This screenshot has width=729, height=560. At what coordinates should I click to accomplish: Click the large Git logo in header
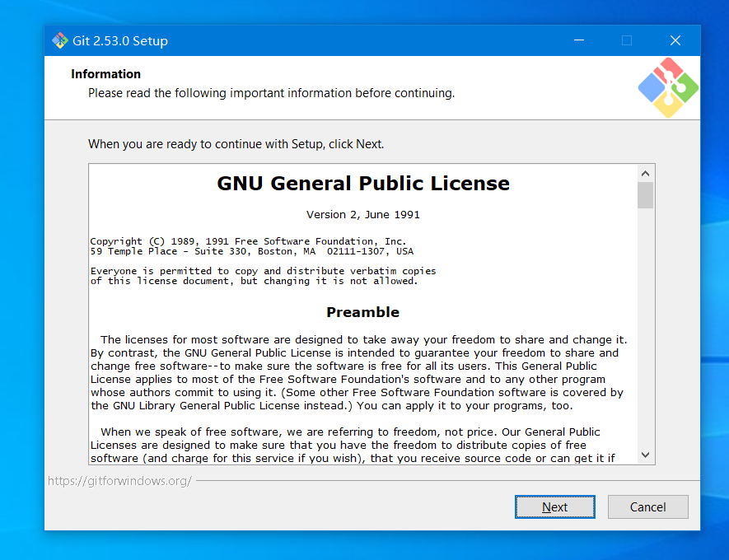668,87
